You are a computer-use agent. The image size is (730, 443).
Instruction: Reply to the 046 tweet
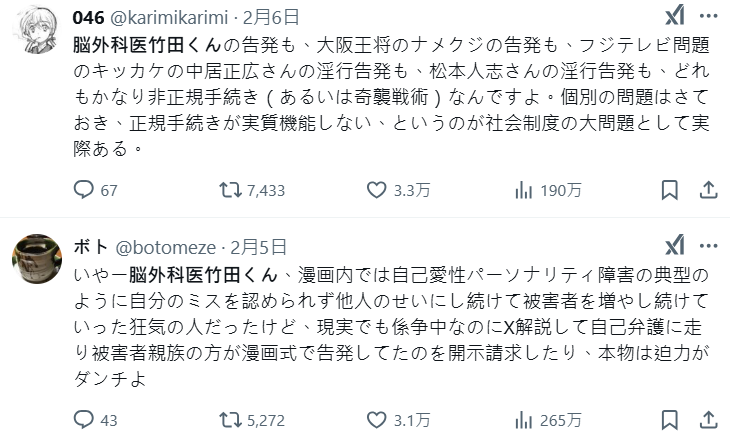tap(84, 190)
